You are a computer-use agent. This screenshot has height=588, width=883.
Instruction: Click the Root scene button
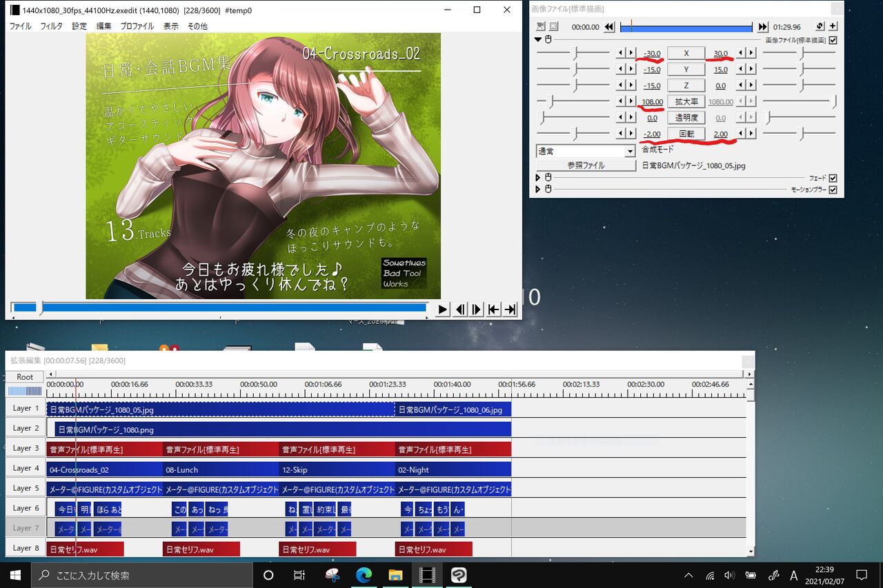click(x=25, y=377)
